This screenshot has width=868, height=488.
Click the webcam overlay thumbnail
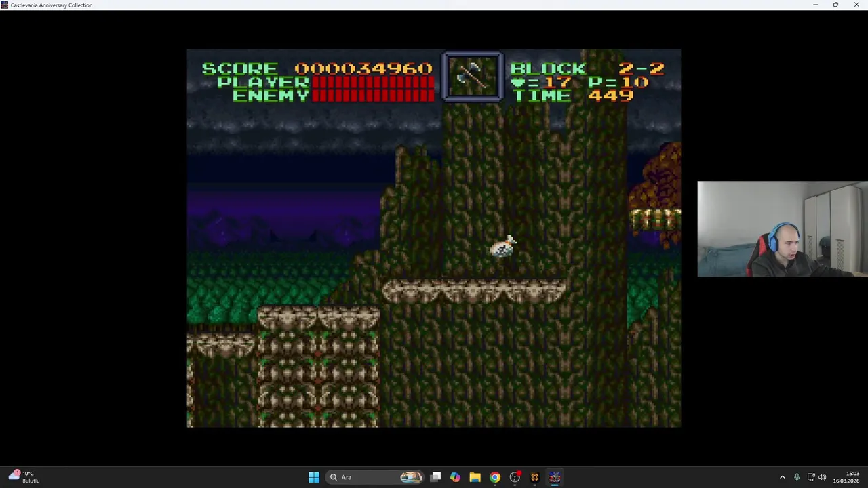[x=783, y=229]
